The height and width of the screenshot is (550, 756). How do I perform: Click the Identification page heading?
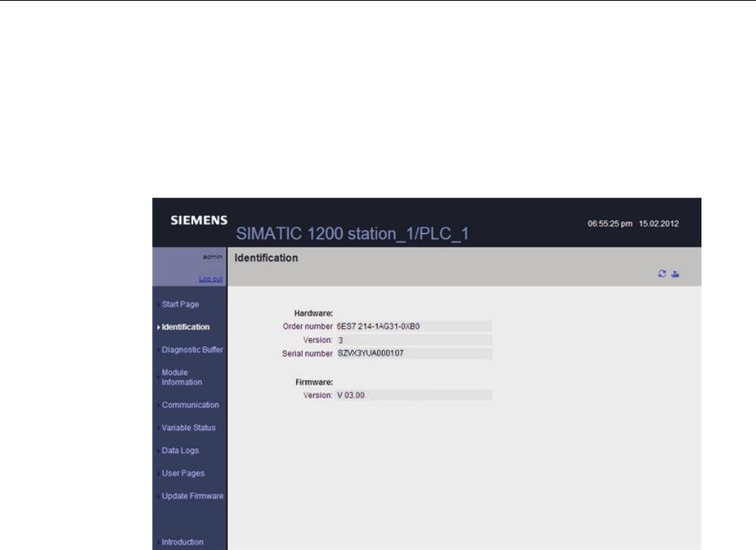tap(266, 258)
